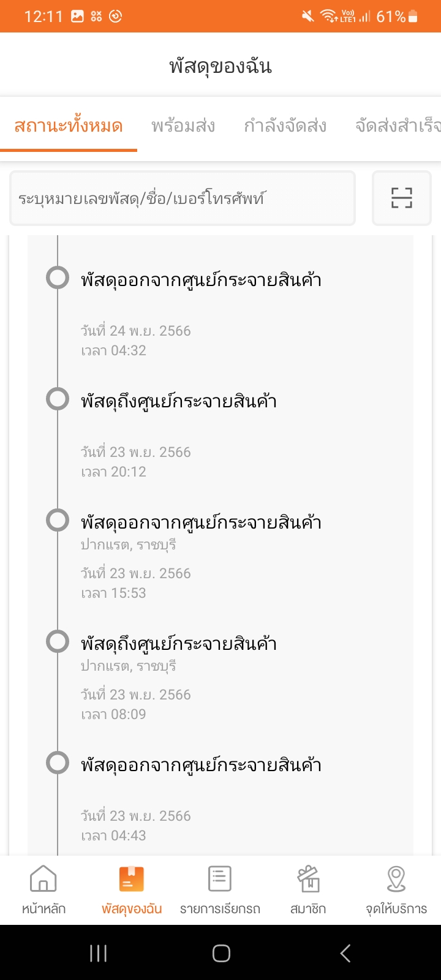
Task: Tap the barcode scan icon
Action: point(402,198)
